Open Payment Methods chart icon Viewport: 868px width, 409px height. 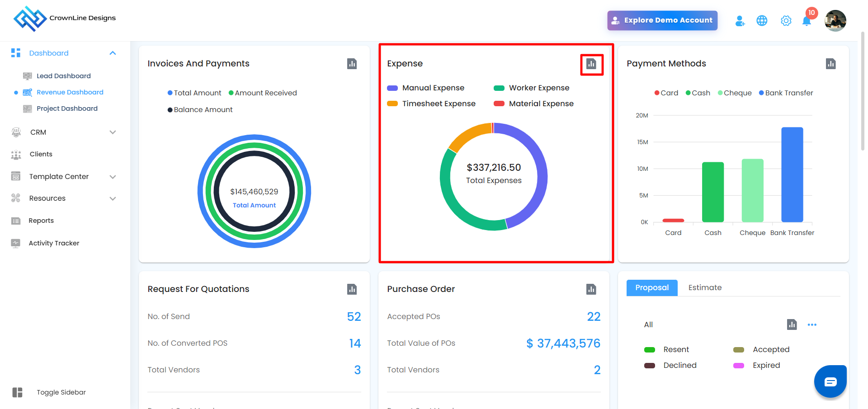tap(830, 64)
